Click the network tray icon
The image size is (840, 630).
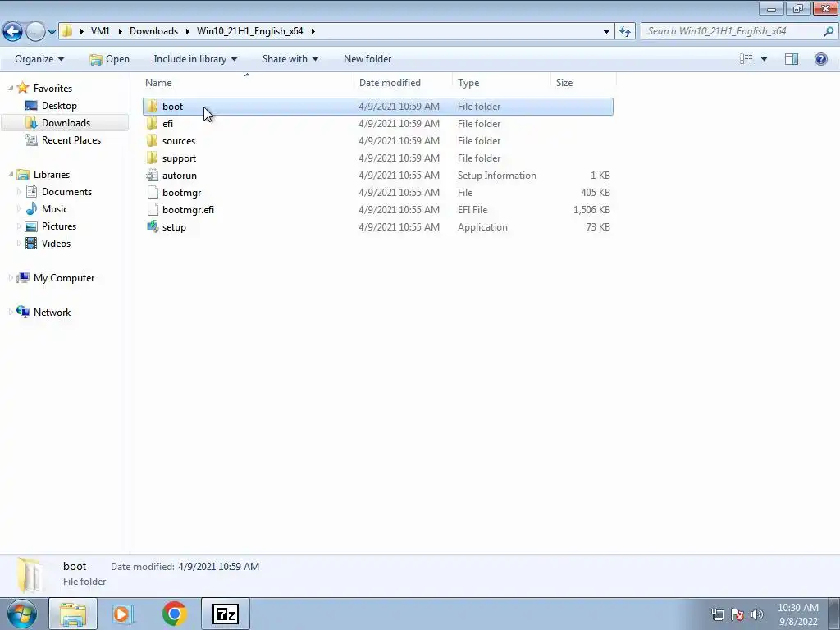pos(717,614)
